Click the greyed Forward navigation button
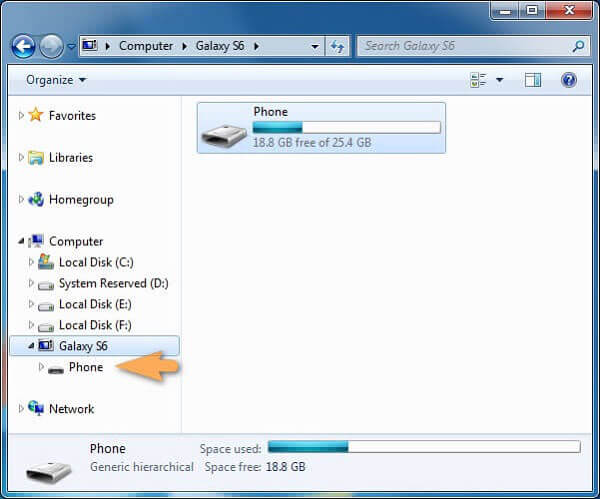The width and height of the screenshot is (600, 499). tap(52, 47)
